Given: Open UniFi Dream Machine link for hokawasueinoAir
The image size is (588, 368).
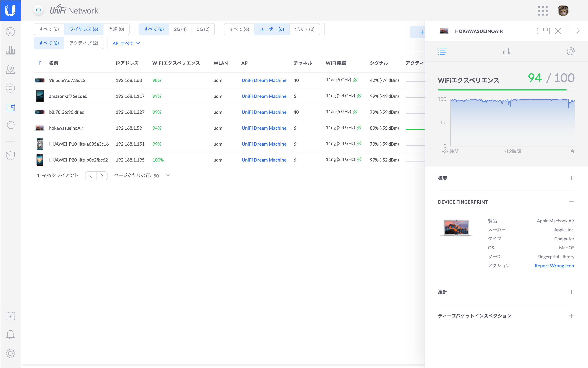Looking at the screenshot, I should coord(264,128).
